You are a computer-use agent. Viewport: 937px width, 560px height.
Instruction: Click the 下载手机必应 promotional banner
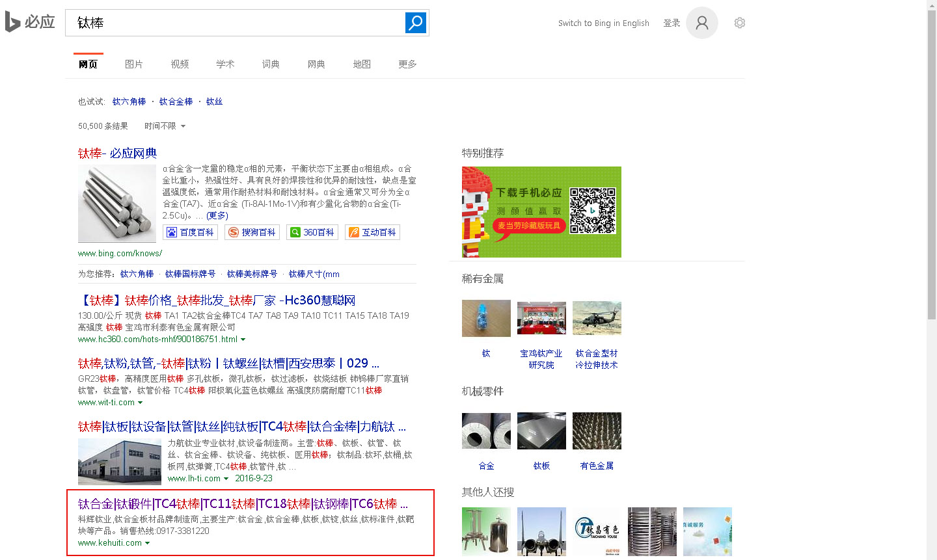[541, 212]
